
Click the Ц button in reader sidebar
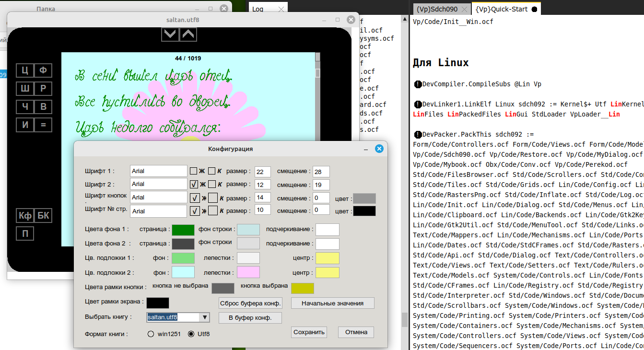(x=24, y=70)
